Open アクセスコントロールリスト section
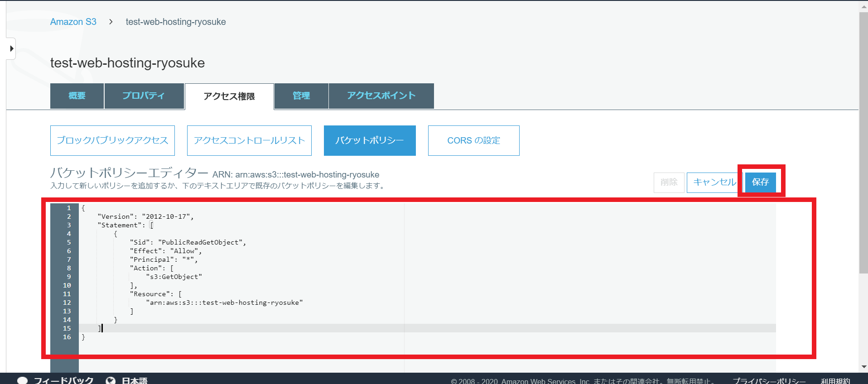This screenshot has width=868, height=384. 249,140
